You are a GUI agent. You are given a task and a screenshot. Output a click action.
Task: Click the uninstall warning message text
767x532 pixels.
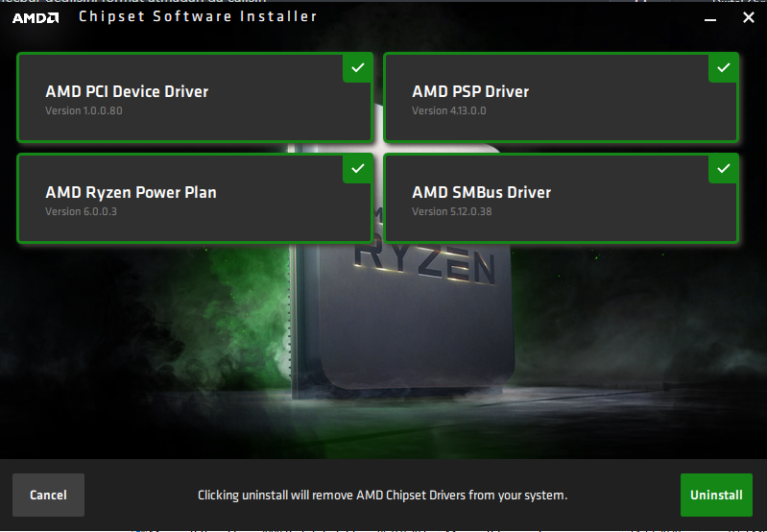tap(382, 496)
